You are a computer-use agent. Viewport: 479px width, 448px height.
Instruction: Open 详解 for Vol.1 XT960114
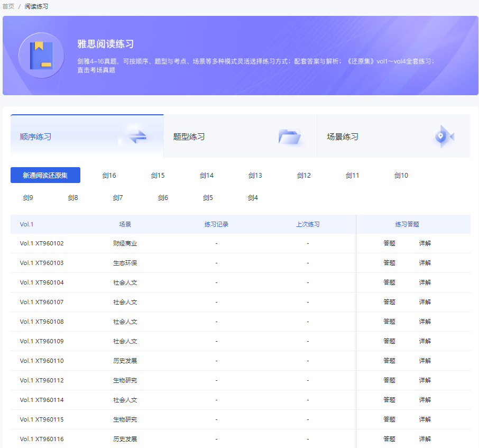(x=425, y=400)
